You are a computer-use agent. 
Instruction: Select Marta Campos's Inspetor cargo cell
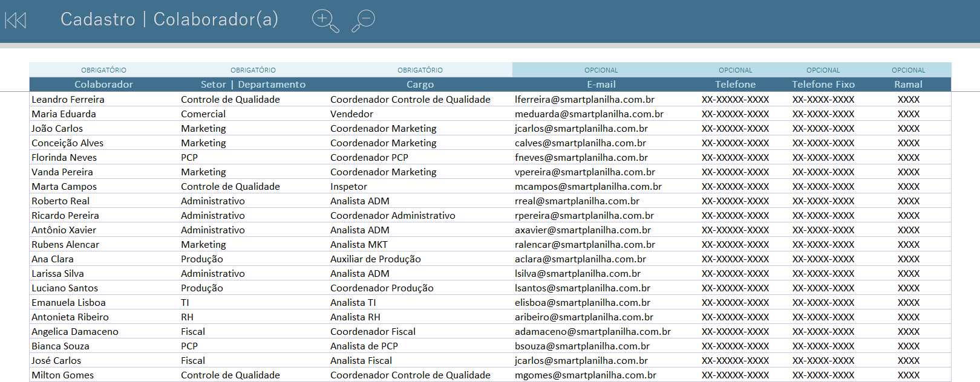(348, 187)
